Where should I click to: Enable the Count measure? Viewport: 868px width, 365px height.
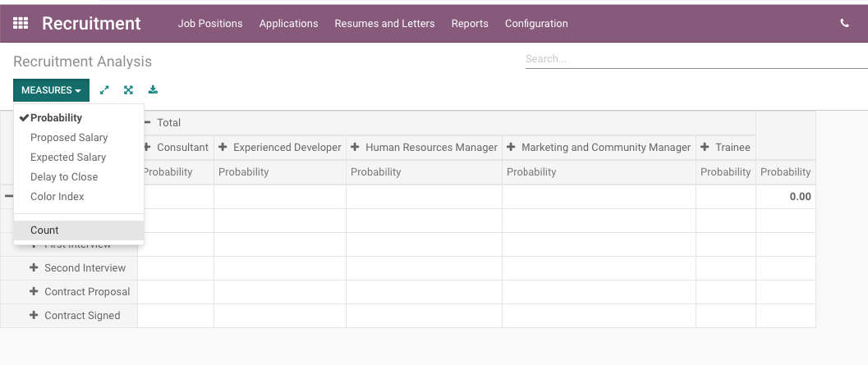tap(44, 230)
